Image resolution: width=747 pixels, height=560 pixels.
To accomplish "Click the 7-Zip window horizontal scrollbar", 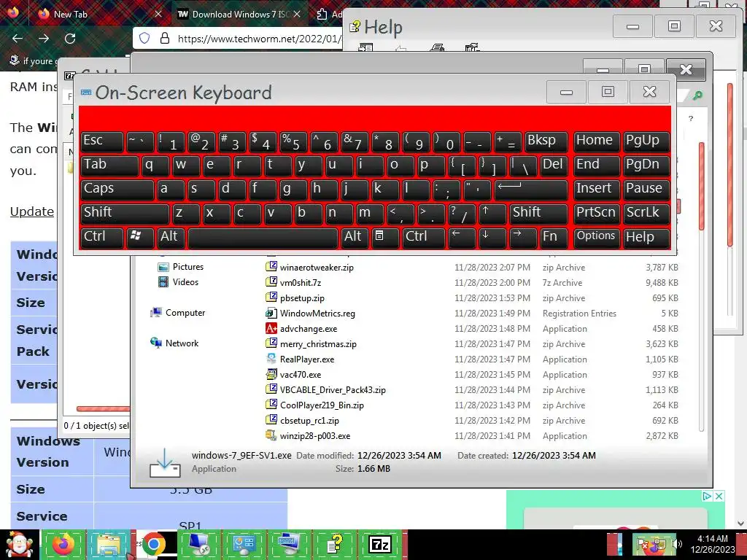I will pyautogui.click(x=103, y=409).
